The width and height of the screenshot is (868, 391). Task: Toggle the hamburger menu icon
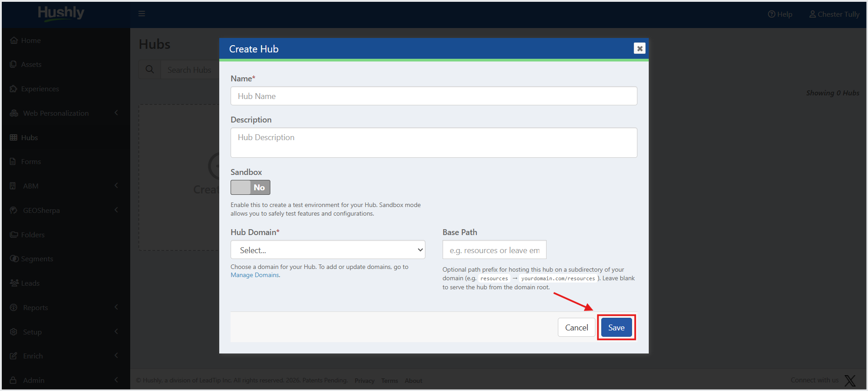click(142, 14)
